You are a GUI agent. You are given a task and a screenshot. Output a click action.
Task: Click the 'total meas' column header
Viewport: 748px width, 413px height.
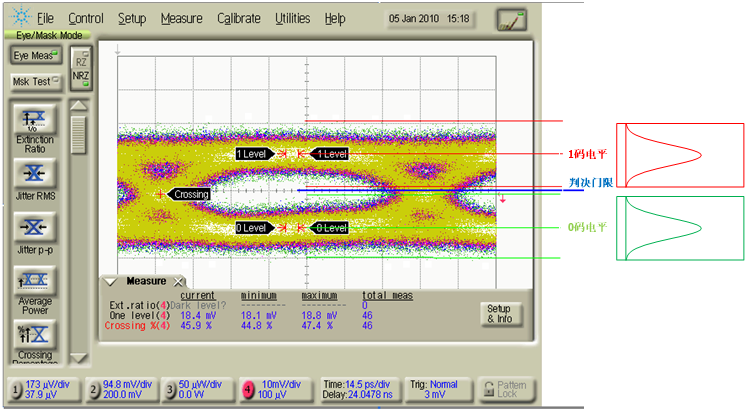point(387,296)
